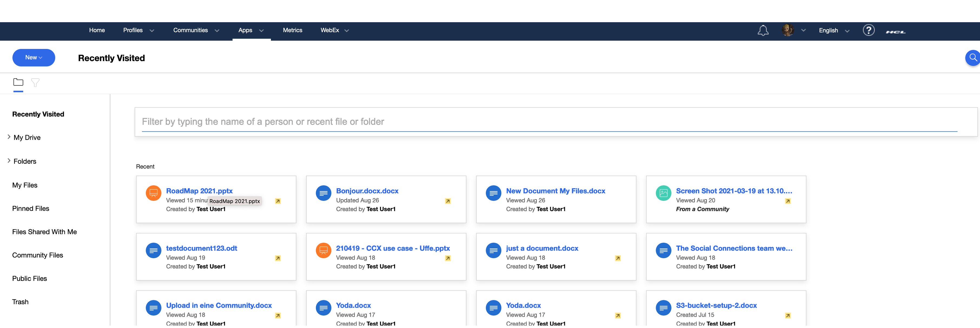Expand the Communities menu dropdown
Screen dimensions: 980x328
click(217, 31)
